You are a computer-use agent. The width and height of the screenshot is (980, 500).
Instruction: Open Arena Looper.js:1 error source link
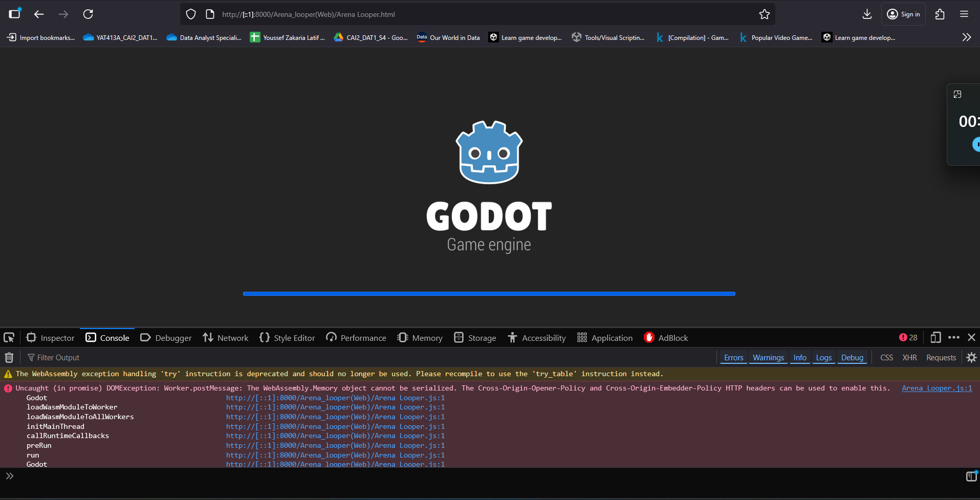pyautogui.click(x=937, y=388)
